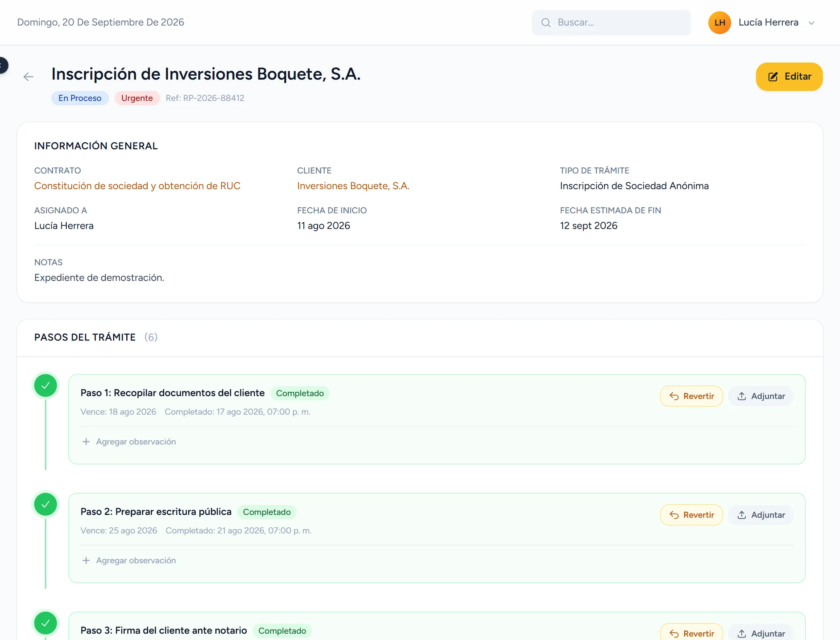Click the estimated end date 12 sept 2026
This screenshot has width=840, height=640.
point(588,226)
